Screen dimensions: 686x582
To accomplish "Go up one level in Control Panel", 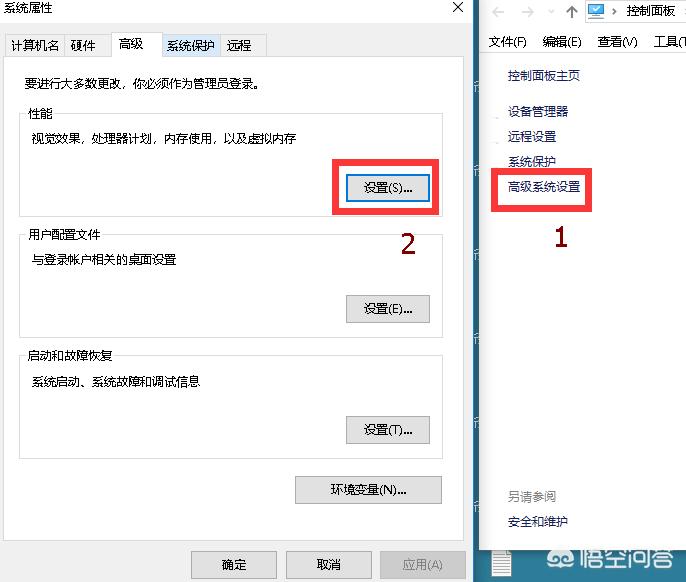I will pos(571,12).
